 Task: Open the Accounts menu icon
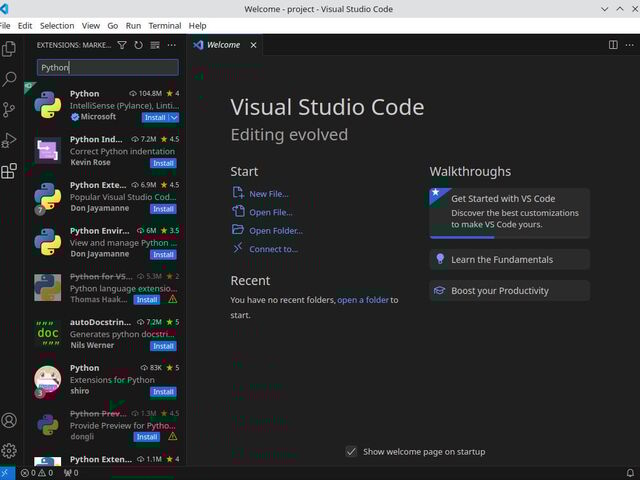point(9,420)
